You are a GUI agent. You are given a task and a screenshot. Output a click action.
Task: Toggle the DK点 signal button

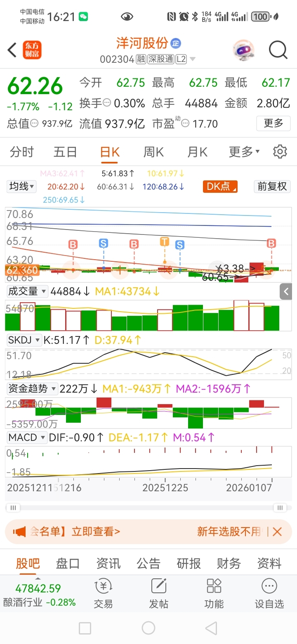[x=220, y=187]
